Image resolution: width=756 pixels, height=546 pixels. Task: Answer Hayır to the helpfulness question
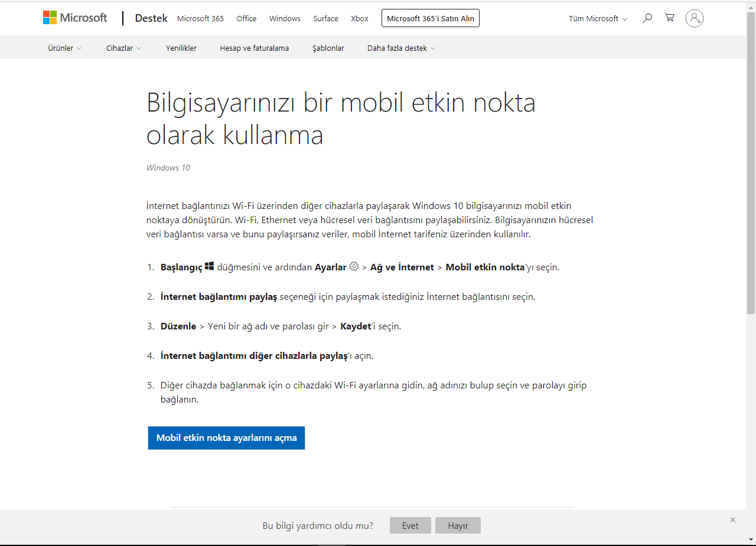click(x=458, y=525)
